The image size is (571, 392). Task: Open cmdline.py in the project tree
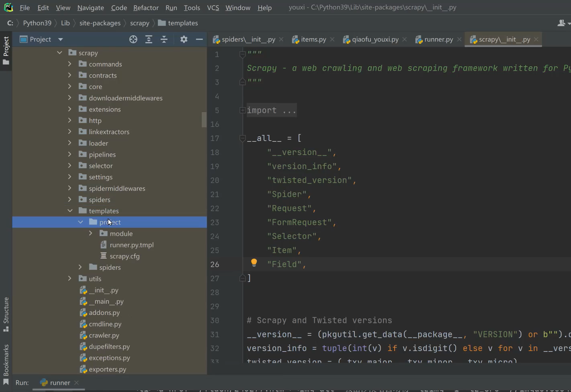pyautogui.click(x=105, y=324)
